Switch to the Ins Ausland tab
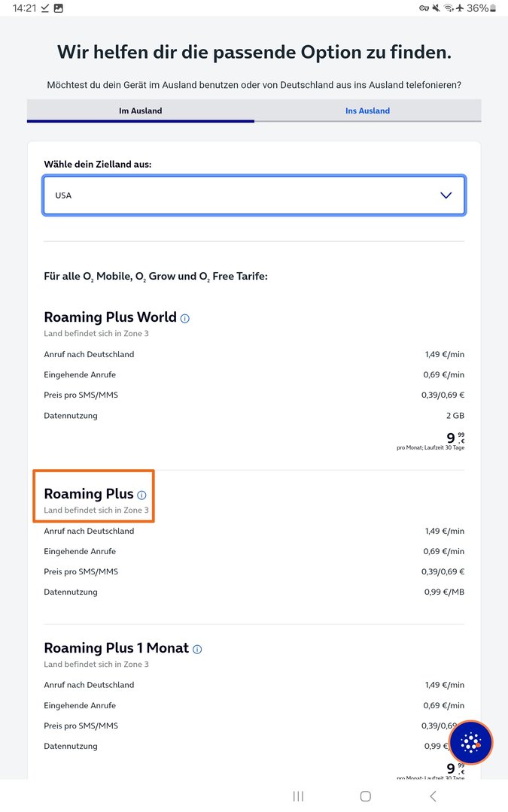This screenshot has height=812, width=508. pyautogui.click(x=367, y=111)
